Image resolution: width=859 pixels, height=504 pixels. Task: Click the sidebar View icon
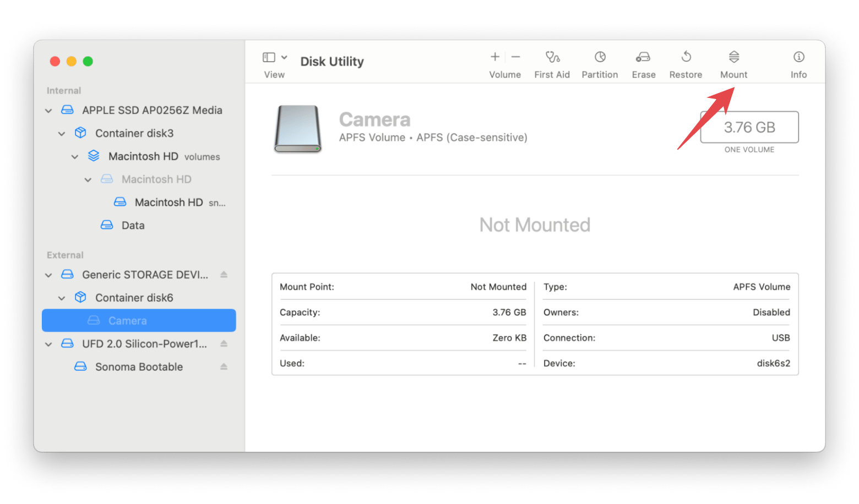coord(269,57)
